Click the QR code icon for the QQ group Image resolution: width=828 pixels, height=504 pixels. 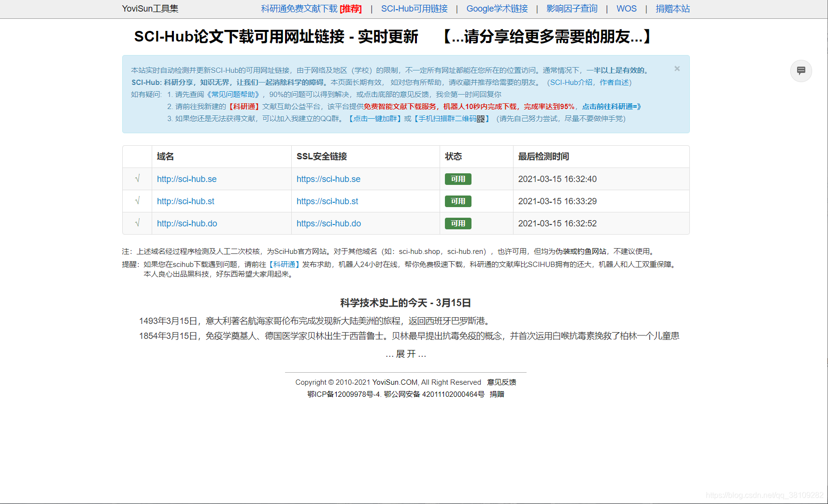(x=480, y=119)
